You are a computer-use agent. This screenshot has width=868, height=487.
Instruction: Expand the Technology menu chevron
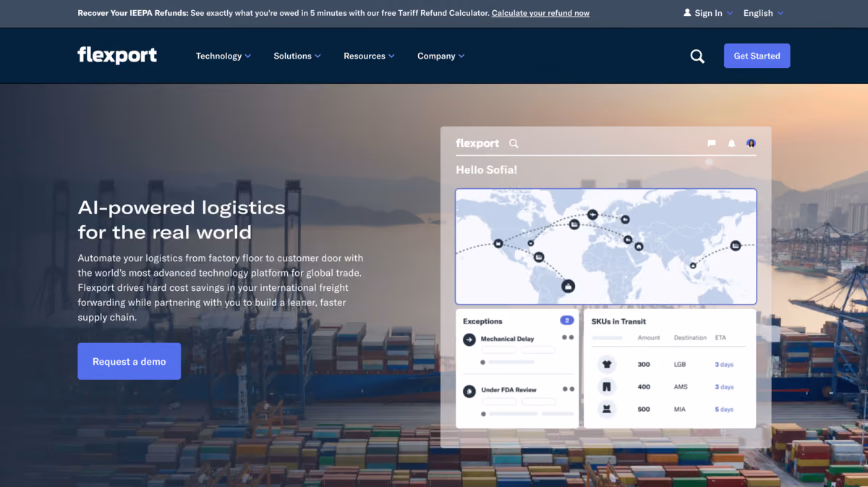point(248,56)
